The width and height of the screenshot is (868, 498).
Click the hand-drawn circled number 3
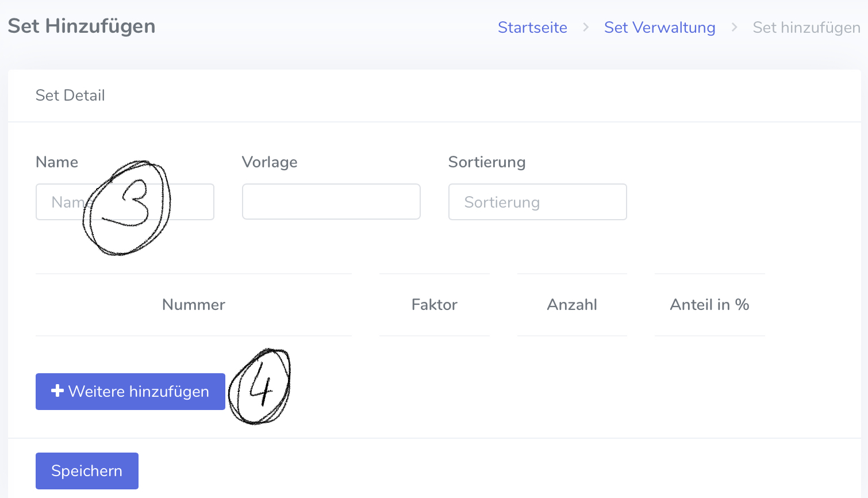127,208
